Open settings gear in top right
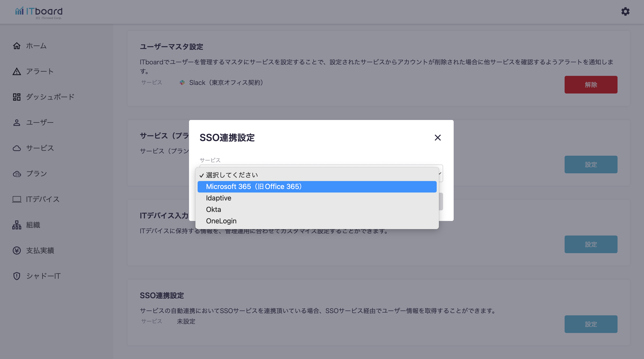Screen dimensions: 644x359 click(x=625, y=11)
